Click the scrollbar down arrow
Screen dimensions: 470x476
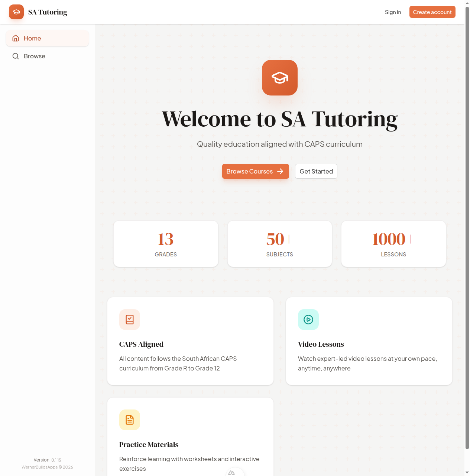(467, 473)
